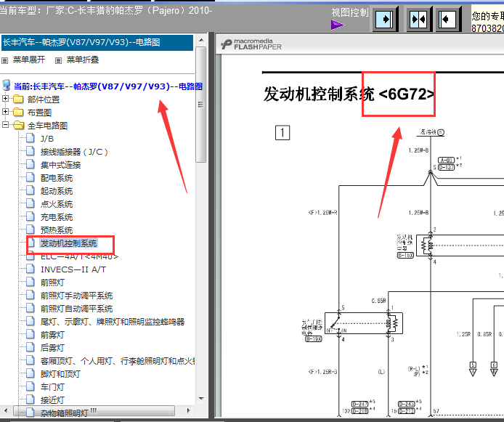The width and height of the screenshot is (504, 422).
Task: Click the horizontal scrollbar left arrow
Action: 6,410
